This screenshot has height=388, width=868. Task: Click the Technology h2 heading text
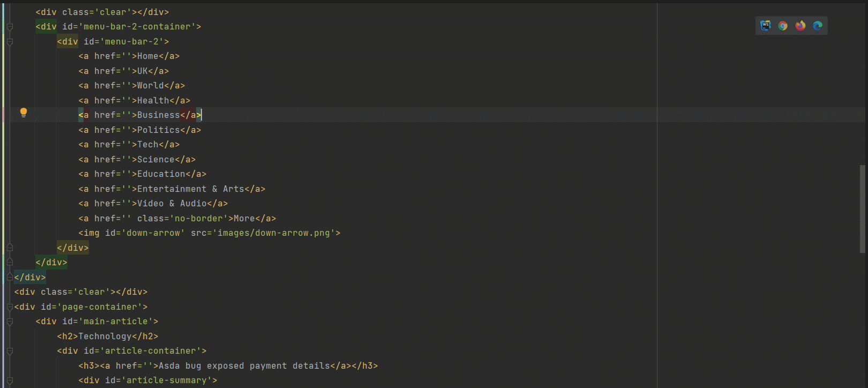105,337
